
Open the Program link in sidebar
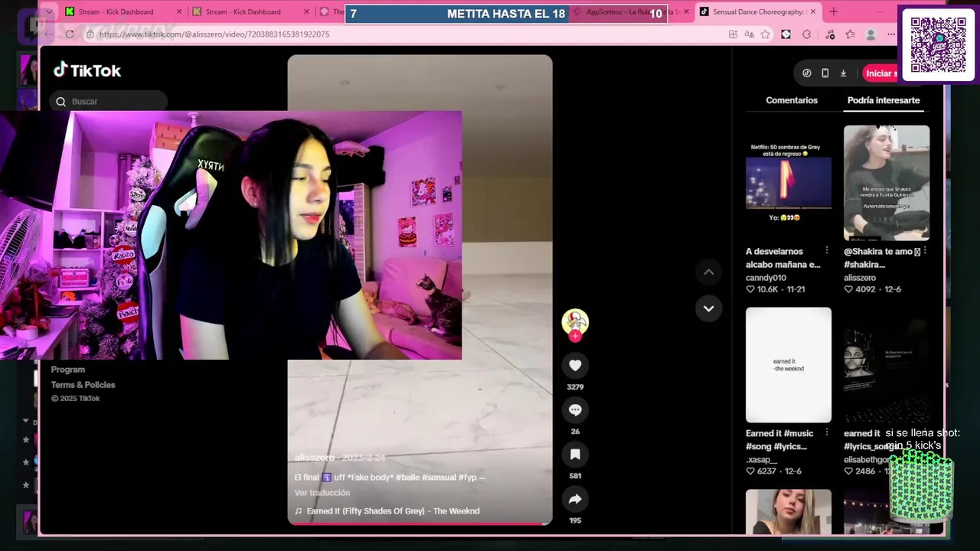click(x=68, y=370)
